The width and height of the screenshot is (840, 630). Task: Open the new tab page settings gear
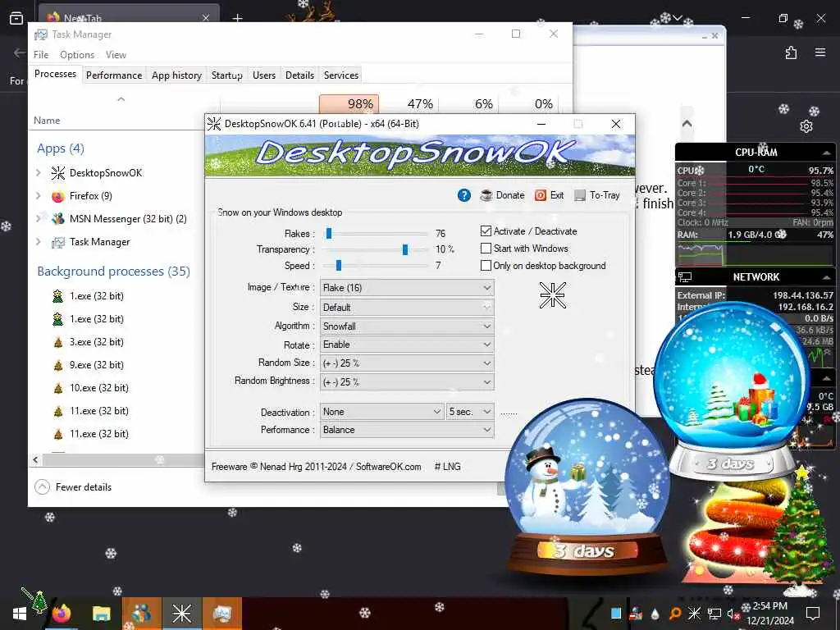[806, 126]
